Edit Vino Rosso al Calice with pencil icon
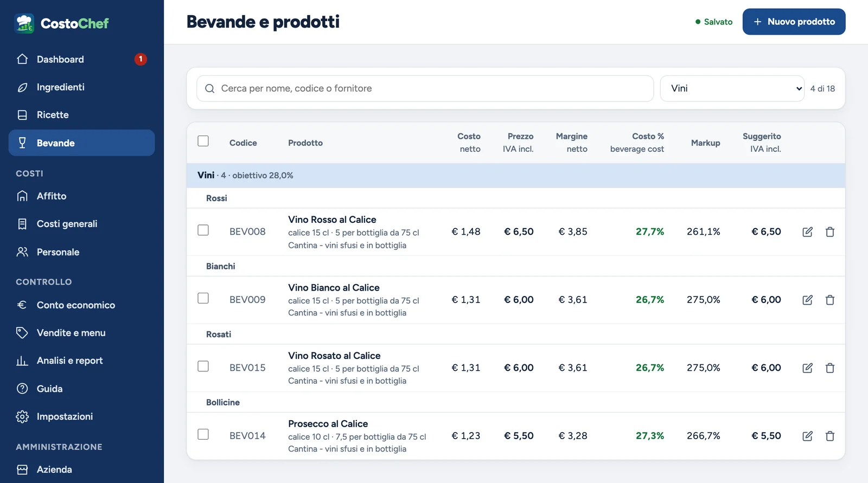The width and height of the screenshot is (868, 483). tap(807, 232)
